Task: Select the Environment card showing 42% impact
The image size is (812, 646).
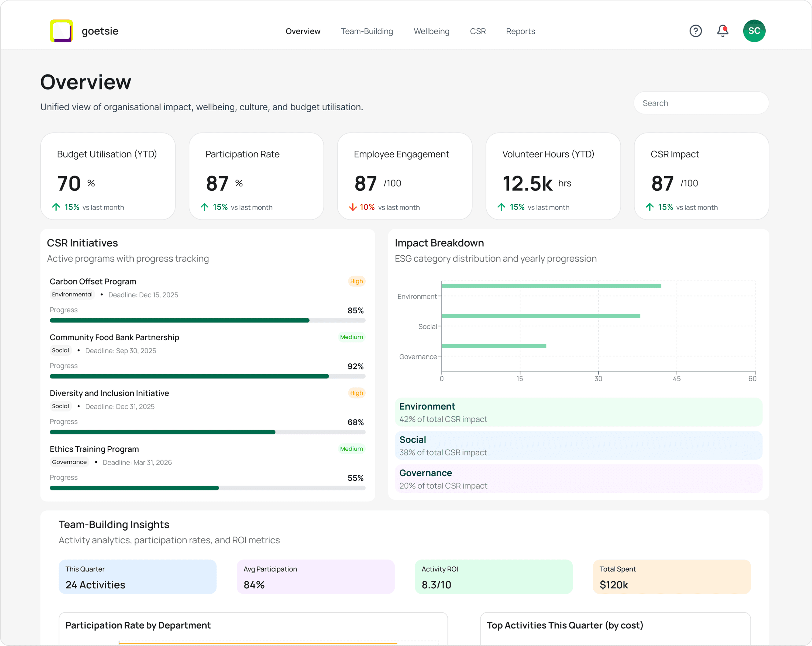Action: click(579, 412)
